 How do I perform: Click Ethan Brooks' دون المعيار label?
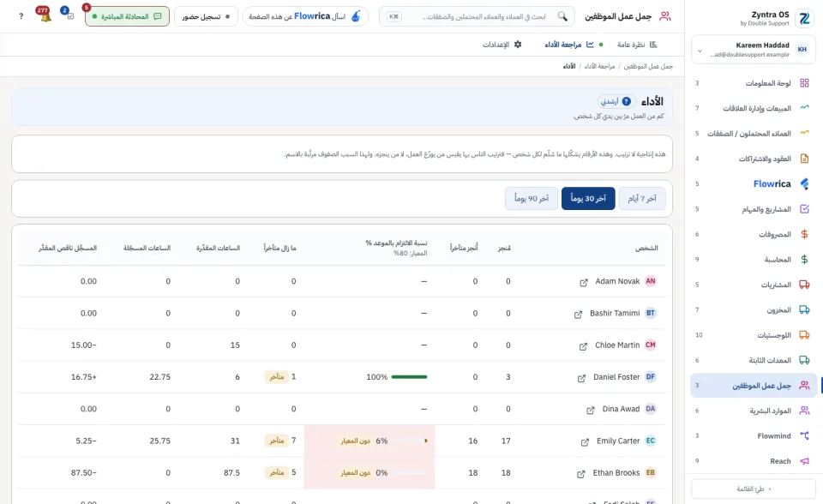[355, 472]
